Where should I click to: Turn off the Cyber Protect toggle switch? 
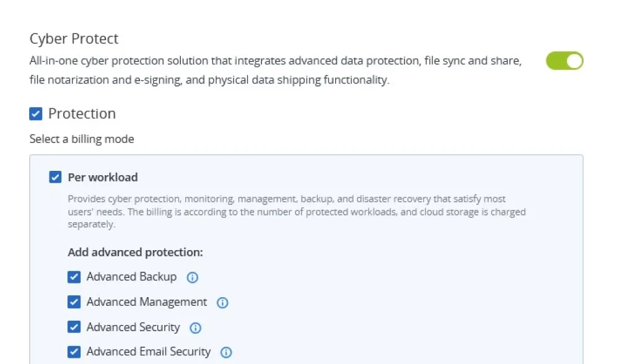pyautogui.click(x=564, y=61)
